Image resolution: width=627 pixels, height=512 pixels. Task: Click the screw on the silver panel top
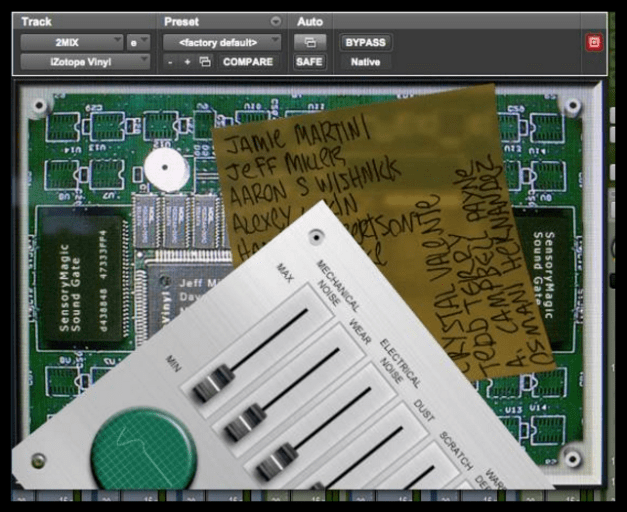point(317,238)
